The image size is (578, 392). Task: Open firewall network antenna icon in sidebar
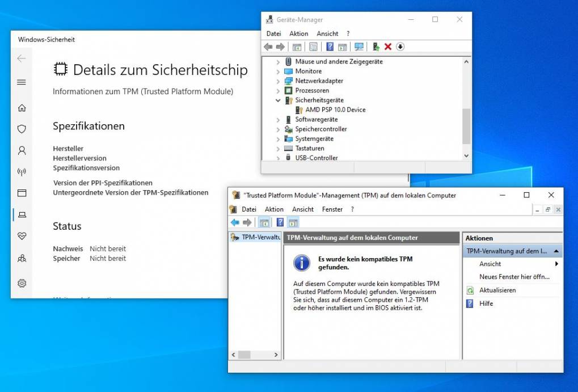pyautogui.click(x=22, y=171)
